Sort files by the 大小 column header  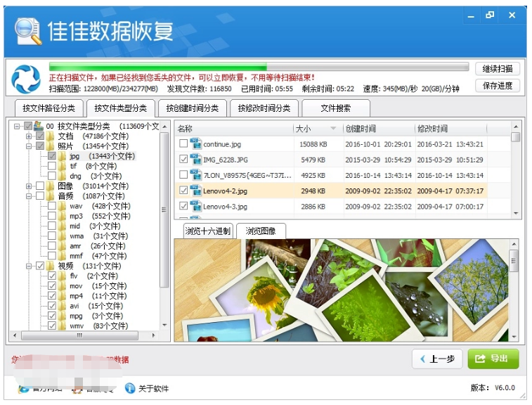point(316,129)
